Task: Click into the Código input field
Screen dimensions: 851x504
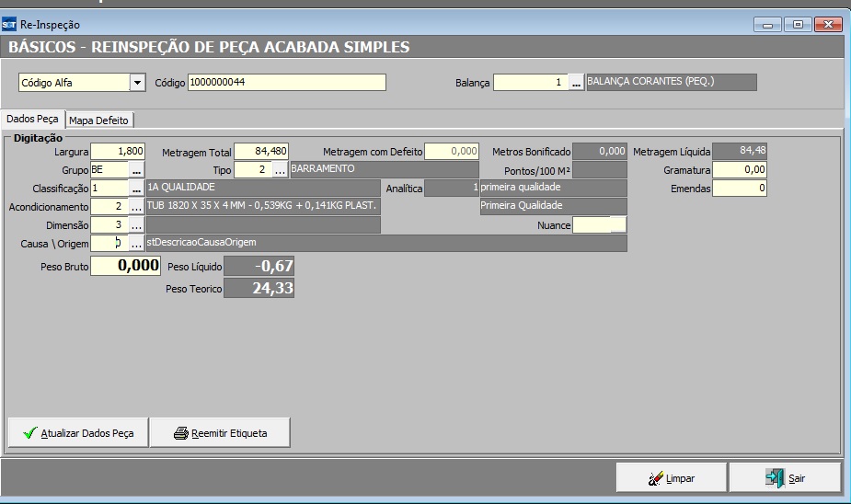Action: click(286, 83)
